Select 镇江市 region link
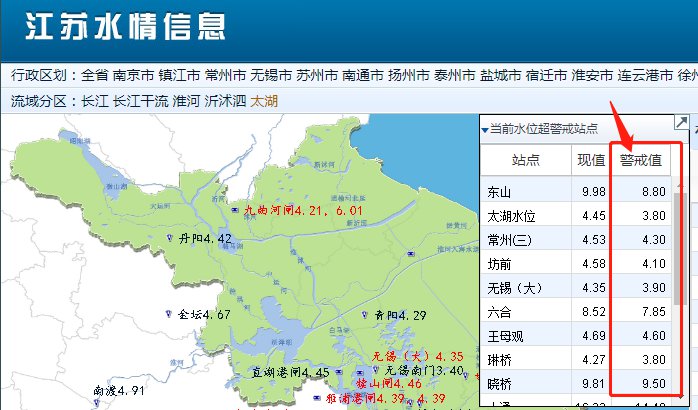 pos(179,75)
